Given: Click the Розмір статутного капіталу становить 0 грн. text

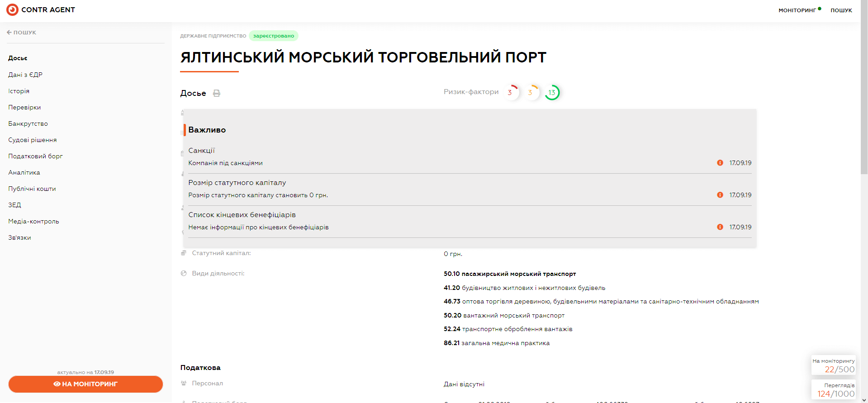Looking at the screenshot, I should tap(258, 195).
